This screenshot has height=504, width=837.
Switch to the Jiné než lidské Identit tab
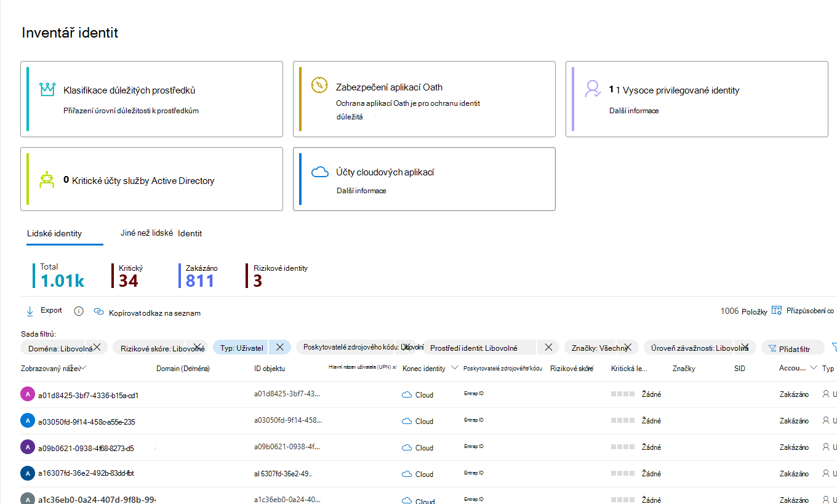(161, 233)
